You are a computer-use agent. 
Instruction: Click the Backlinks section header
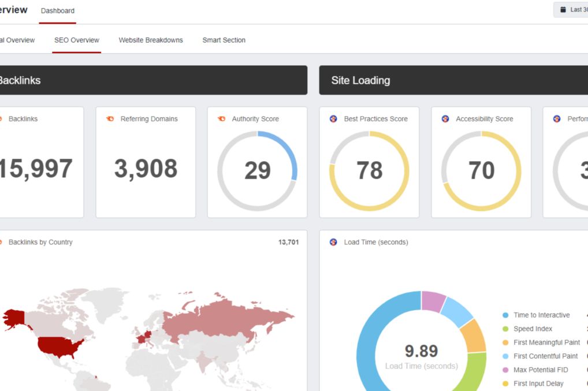(x=153, y=80)
